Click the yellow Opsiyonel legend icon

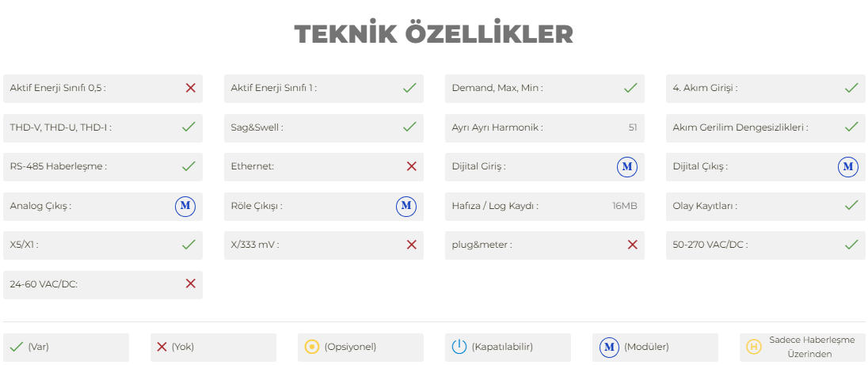(x=312, y=347)
